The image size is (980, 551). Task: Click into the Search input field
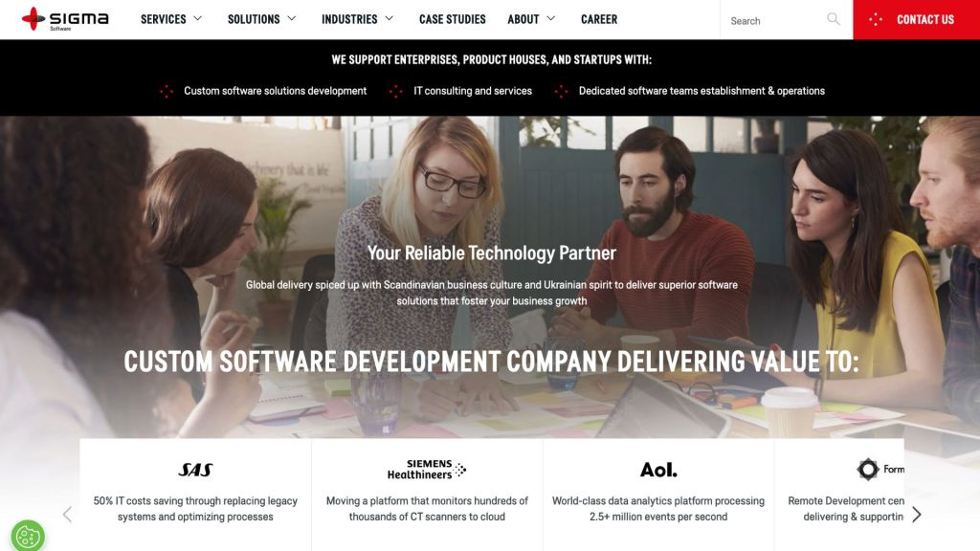point(775,21)
